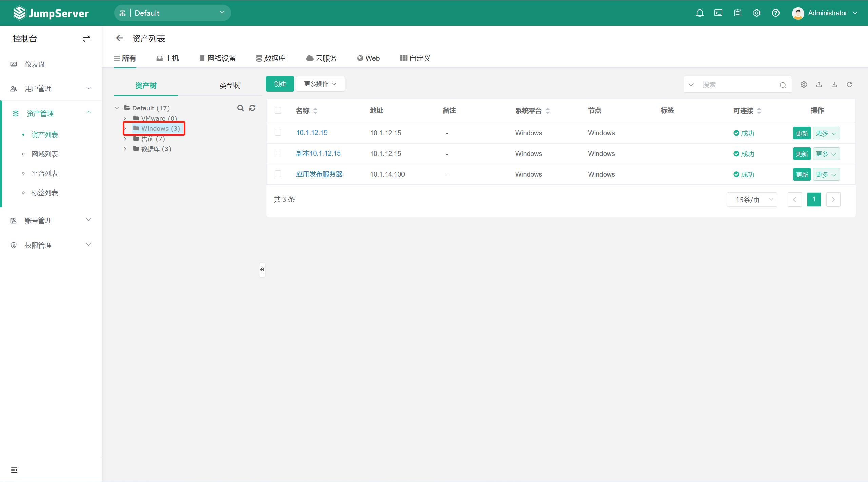Search the asset tree with magnifier icon
The image size is (868, 482).
click(240, 108)
